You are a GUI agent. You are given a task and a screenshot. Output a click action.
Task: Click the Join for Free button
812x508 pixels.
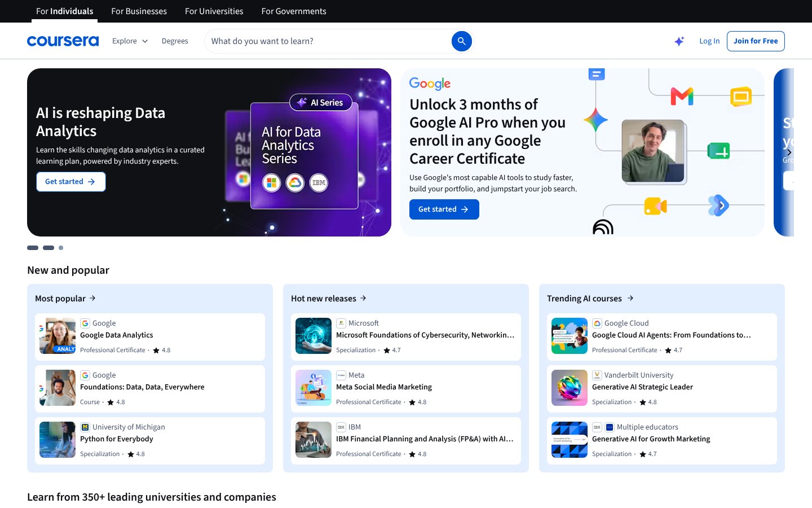[x=756, y=41]
